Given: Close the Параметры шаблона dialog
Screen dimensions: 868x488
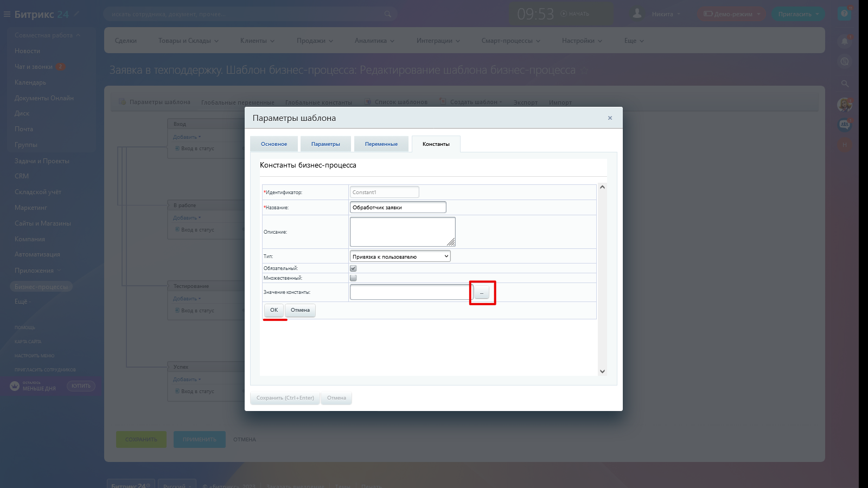Looking at the screenshot, I should click(610, 118).
